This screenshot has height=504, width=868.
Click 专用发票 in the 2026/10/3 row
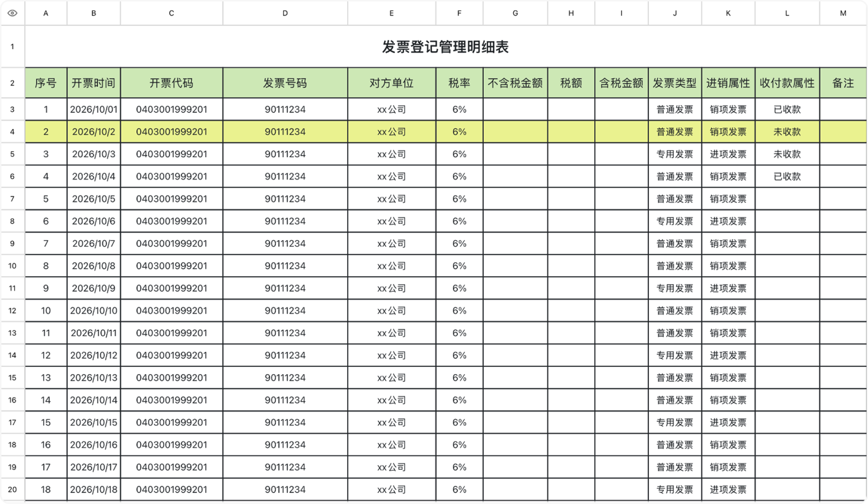coord(675,154)
